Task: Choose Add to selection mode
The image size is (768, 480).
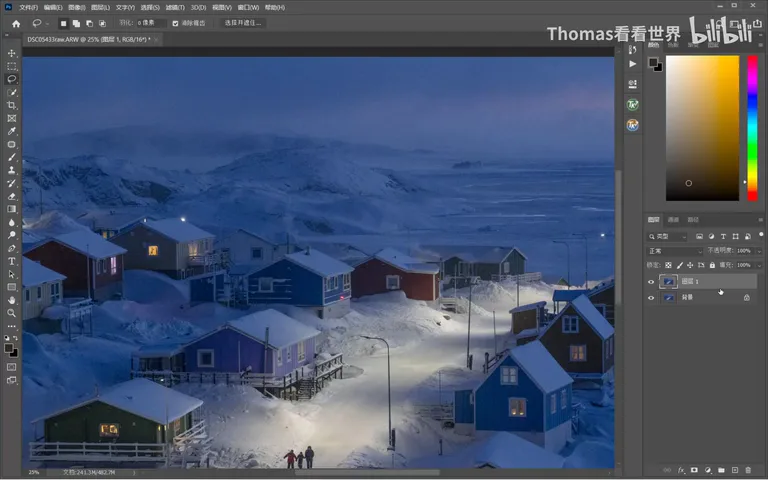Action: (x=76, y=23)
